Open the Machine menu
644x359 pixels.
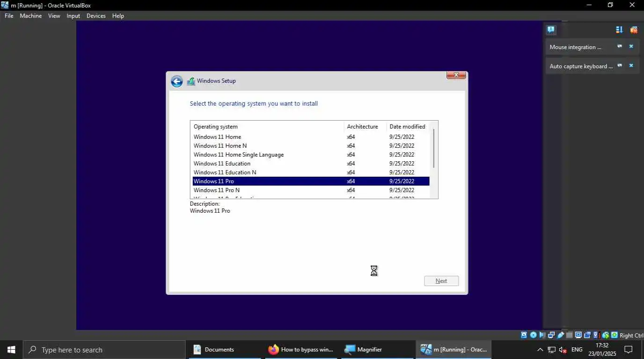(30, 16)
